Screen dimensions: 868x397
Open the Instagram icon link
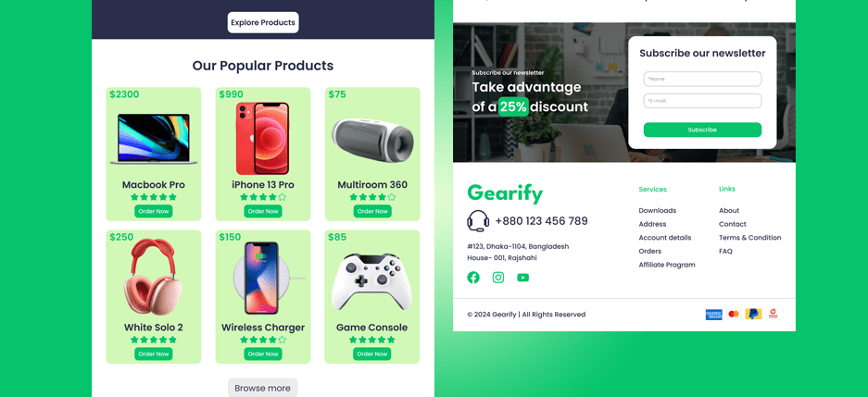498,278
